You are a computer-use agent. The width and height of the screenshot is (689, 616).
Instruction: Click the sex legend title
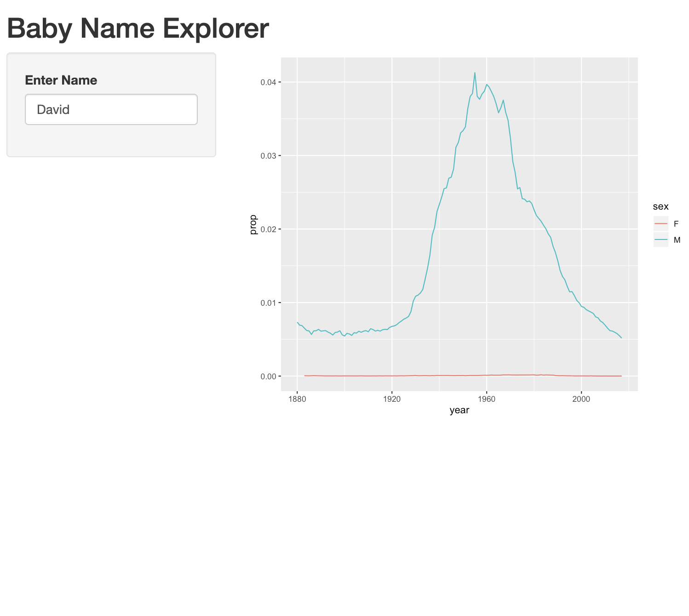(x=660, y=206)
